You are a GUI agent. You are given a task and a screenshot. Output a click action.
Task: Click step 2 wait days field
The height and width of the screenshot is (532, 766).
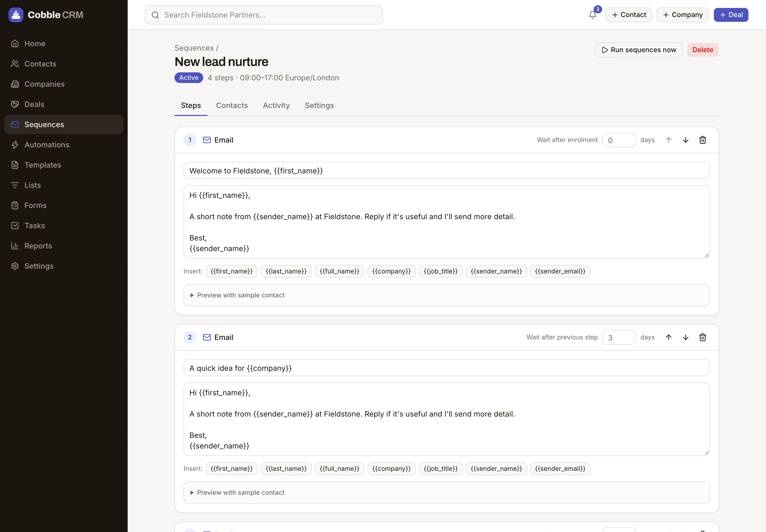pyautogui.click(x=619, y=337)
